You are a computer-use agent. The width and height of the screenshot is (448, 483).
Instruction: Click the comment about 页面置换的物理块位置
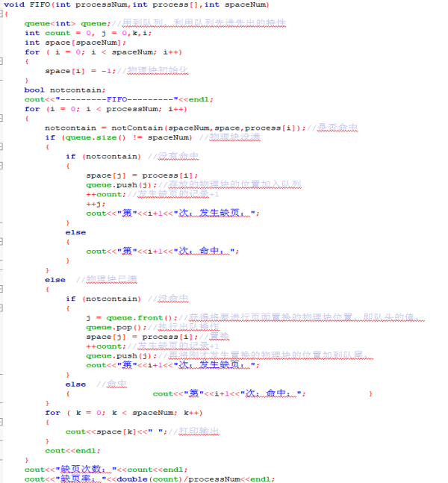[x=302, y=317]
